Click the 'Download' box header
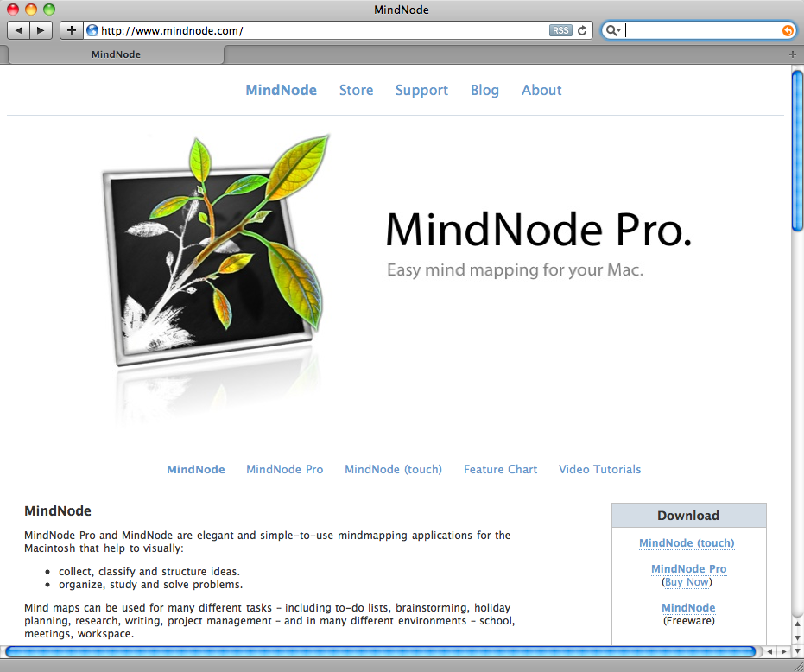This screenshot has width=804, height=672. point(688,516)
